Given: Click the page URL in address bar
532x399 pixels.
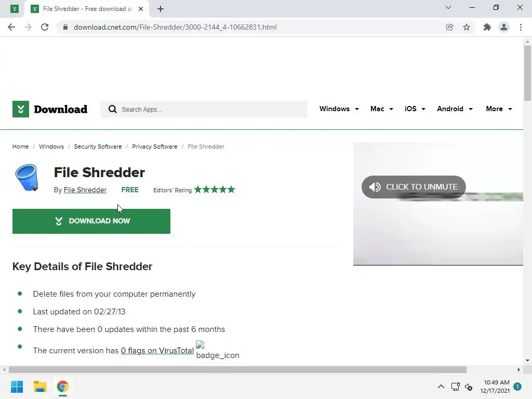Looking at the screenshot, I should pyautogui.click(x=175, y=27).
